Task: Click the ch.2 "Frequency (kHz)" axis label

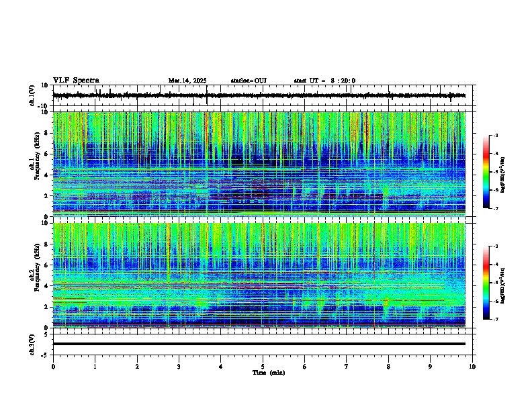Action: (37, 267)
